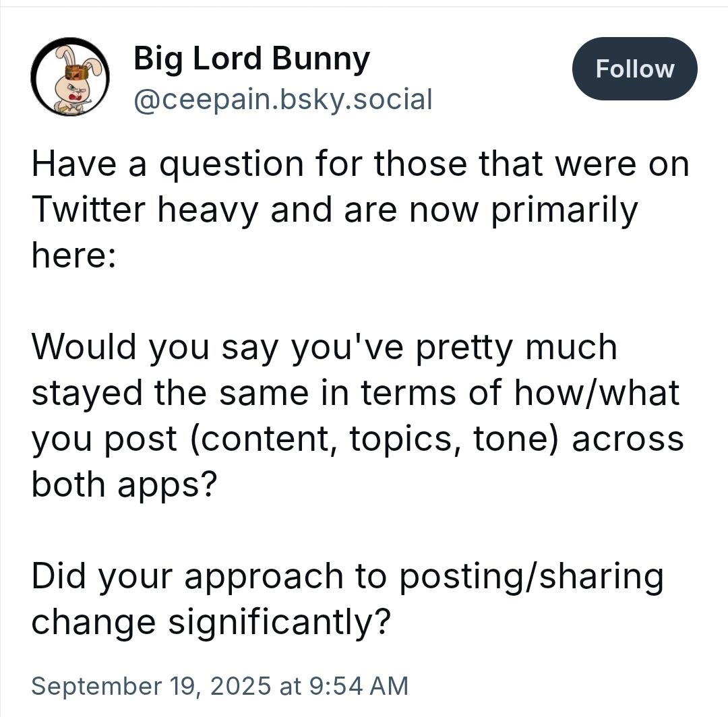Viewport: 728px width, 717px height.
Task: Click the "(content, topics, tone)" text
Action: point(377,439)
